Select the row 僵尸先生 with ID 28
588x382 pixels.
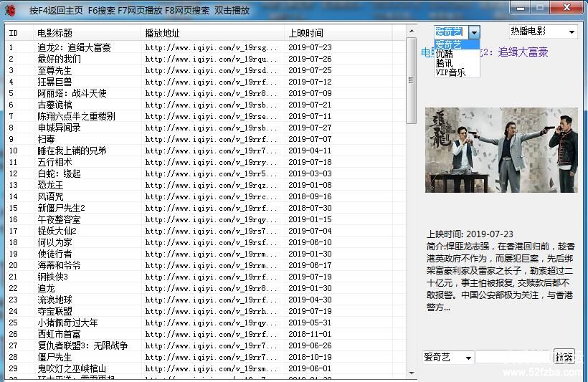point(206,357)
